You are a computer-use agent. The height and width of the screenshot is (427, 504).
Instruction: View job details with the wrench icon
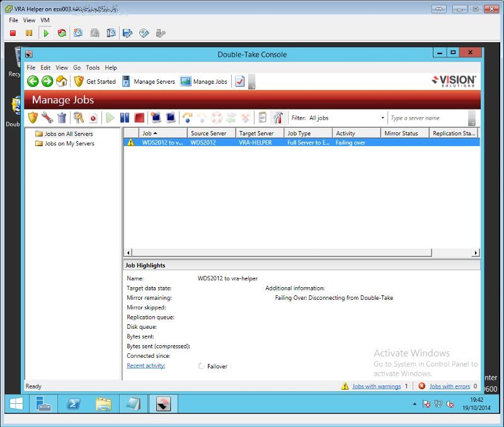(47, 118)
